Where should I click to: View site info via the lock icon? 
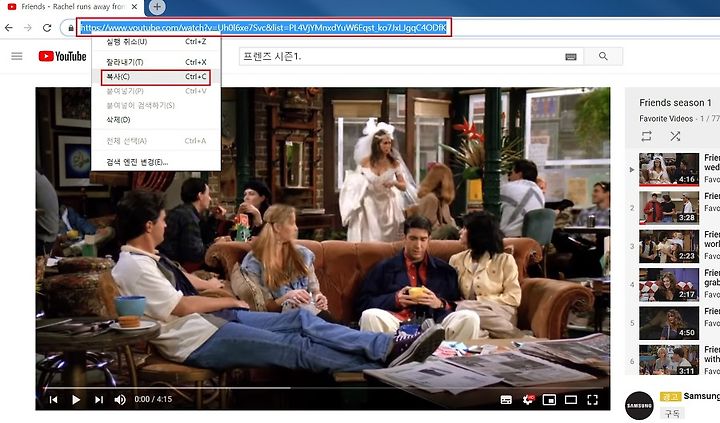[x=71, y=28]
